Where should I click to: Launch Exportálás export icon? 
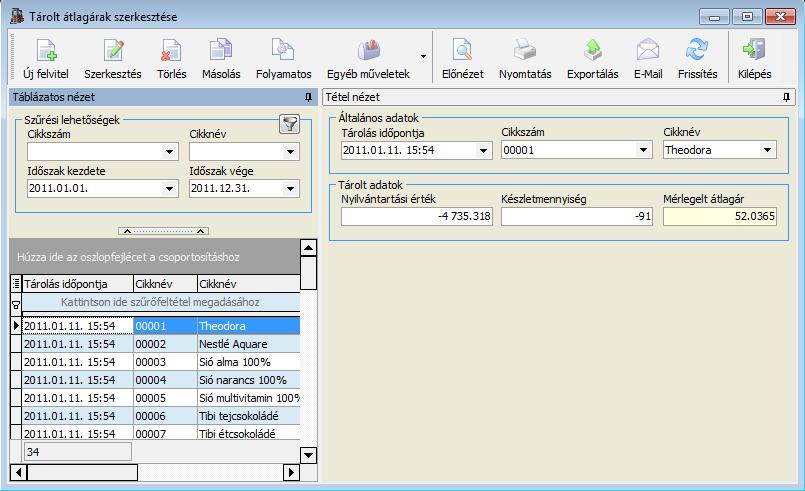[x=593, y=50]
